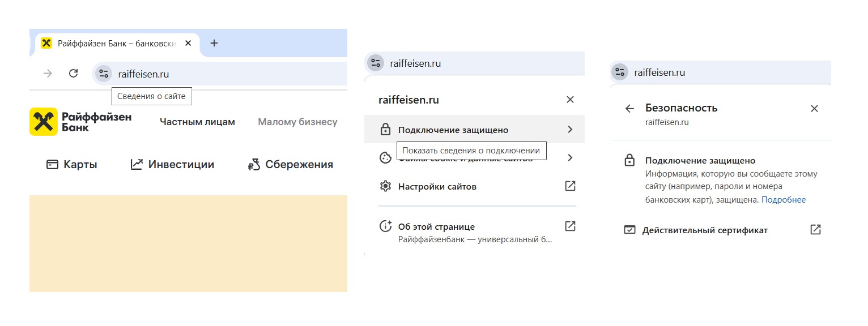Image resolution: width=868 pixels, height=326 pixels.
Task: Reload the page with the refresh icon
Action: 73,74
